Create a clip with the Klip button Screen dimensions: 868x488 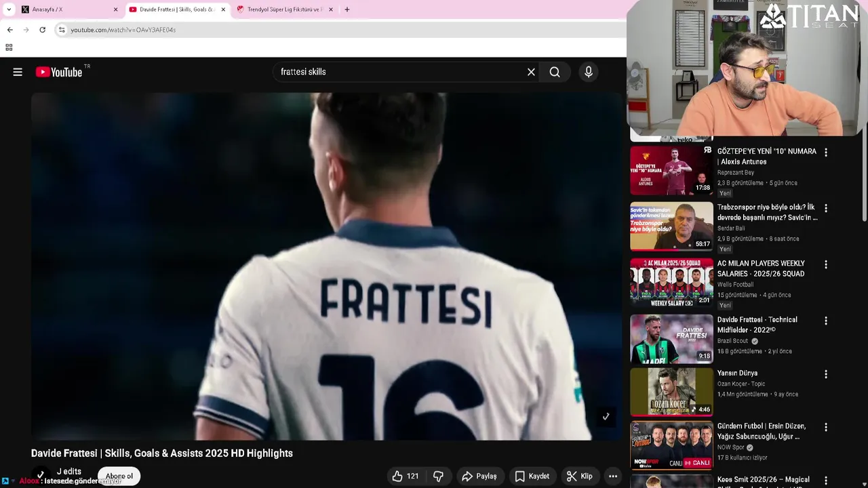click(580, 476)
